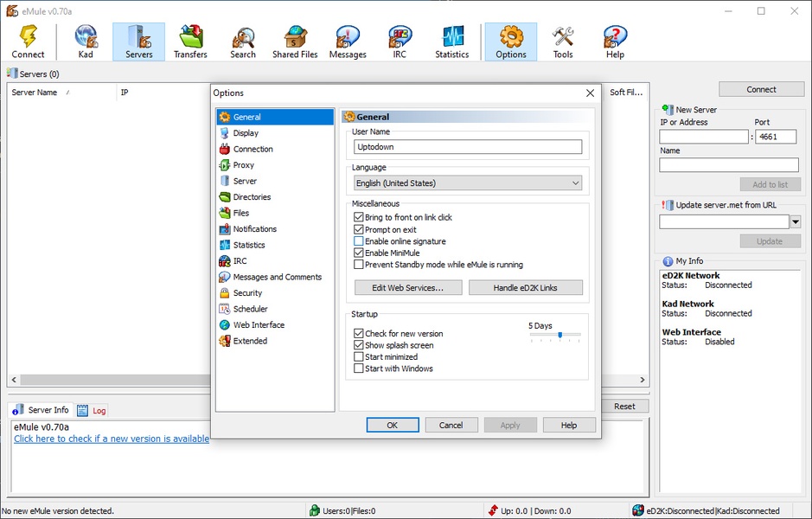The height and width of the screenshot is (519, 812).
Task: Click the new version check link
Action: coord(112,439)
